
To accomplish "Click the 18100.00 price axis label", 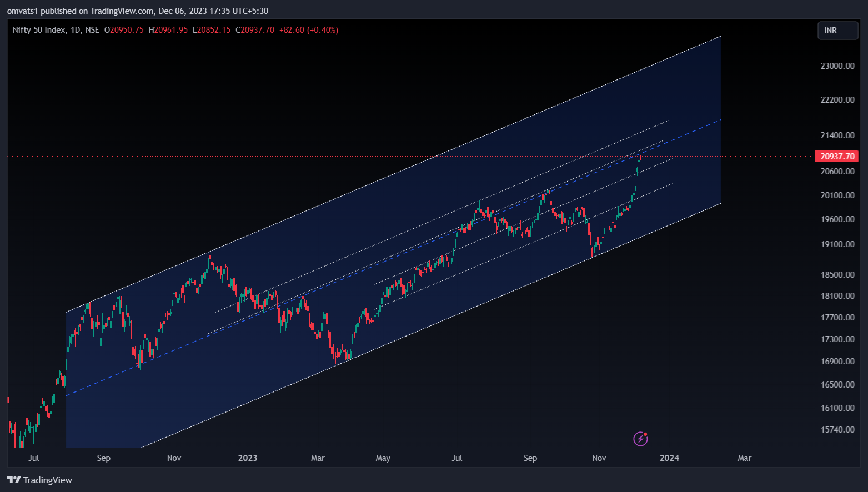I will pos(837,295).
